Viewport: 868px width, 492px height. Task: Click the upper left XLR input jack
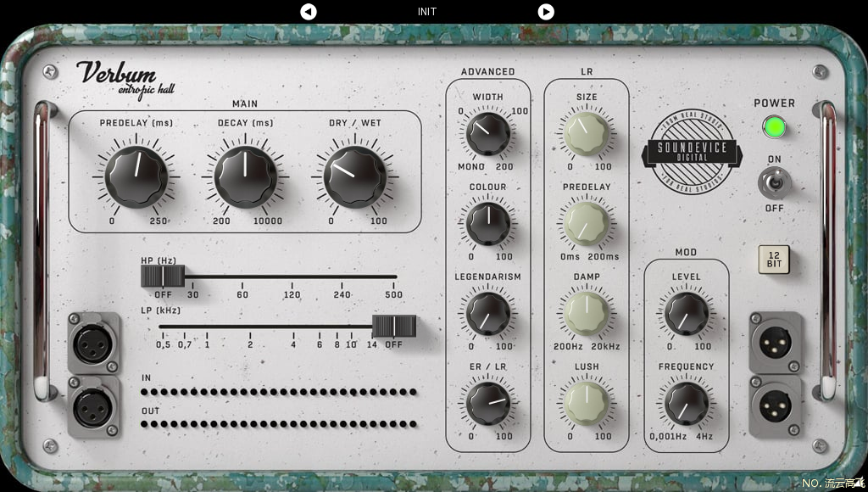point(93,344)
